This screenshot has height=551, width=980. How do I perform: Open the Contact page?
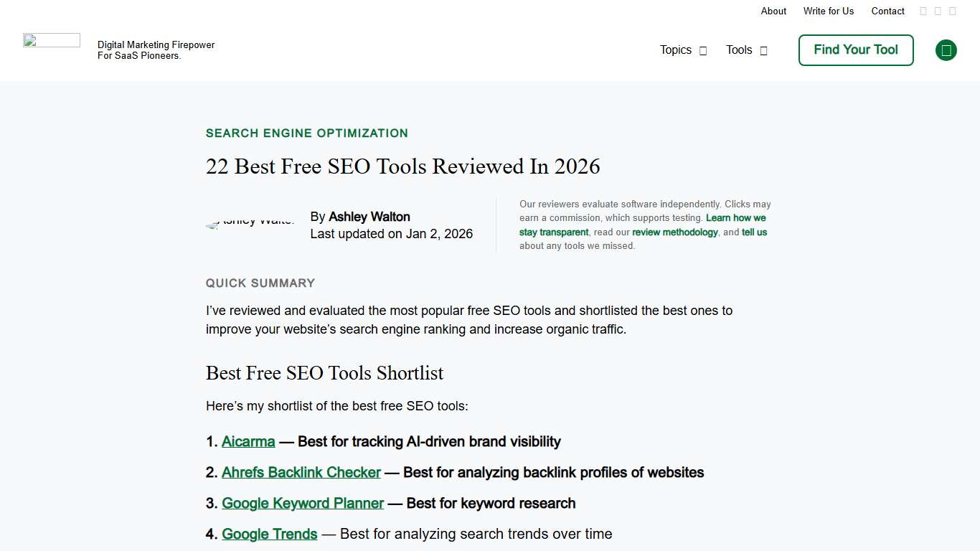click(x=887, y=11)
